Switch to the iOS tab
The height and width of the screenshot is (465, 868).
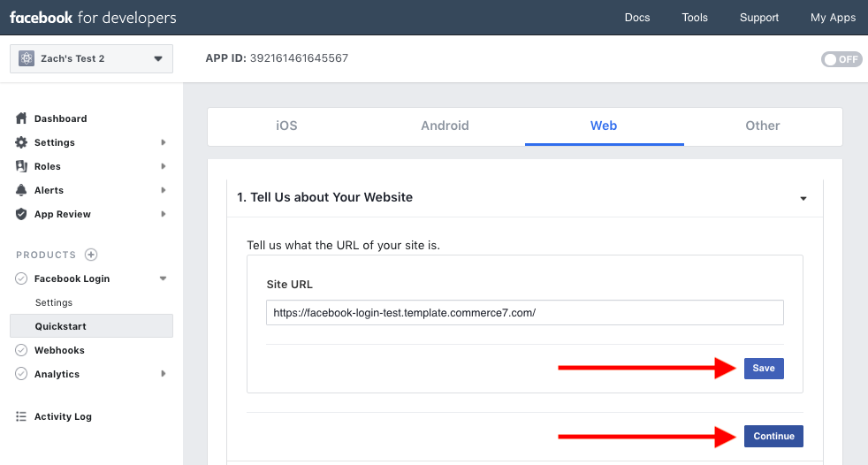(286, 126)
